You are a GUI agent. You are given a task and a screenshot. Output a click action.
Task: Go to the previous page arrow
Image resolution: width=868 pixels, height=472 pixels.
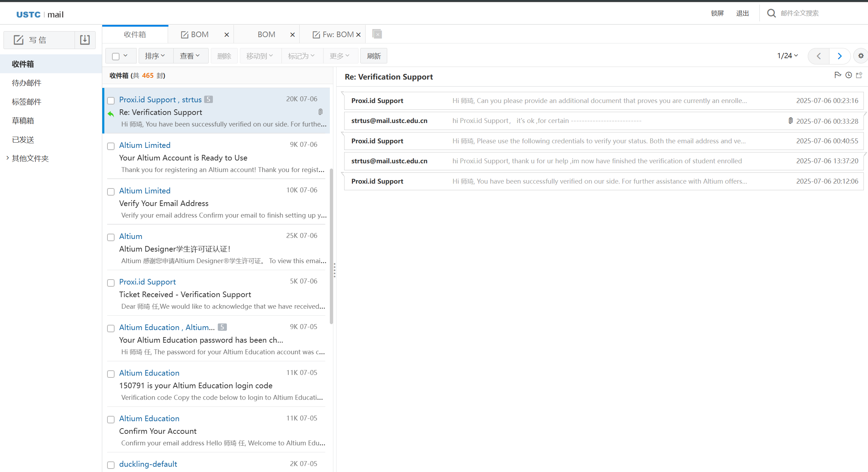pyautogui.click(x=819, y=56)
